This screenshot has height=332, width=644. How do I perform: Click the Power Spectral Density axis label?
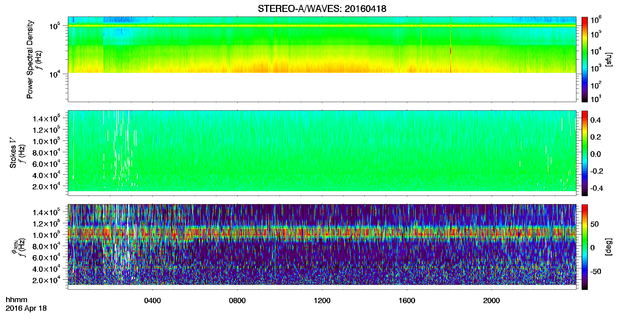[x=30, y=59]
